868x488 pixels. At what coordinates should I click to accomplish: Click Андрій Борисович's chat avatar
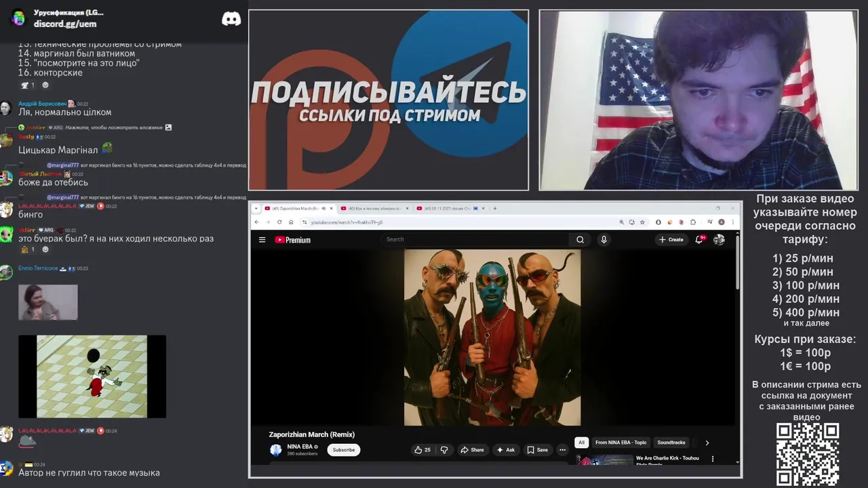click(x=6, y=108)
